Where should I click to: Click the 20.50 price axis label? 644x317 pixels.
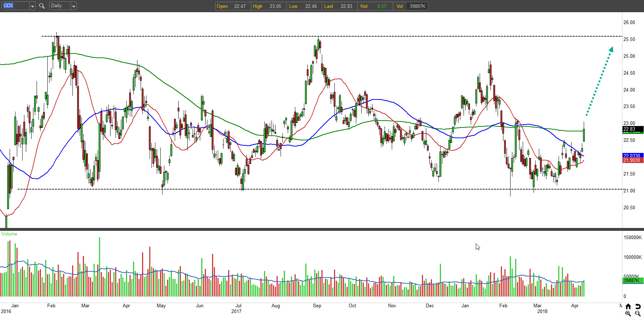629,208
